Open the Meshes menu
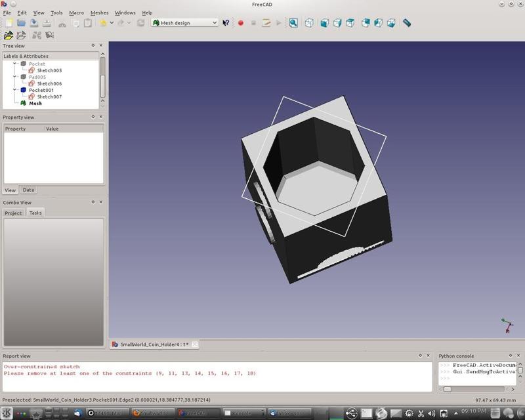 99,12
